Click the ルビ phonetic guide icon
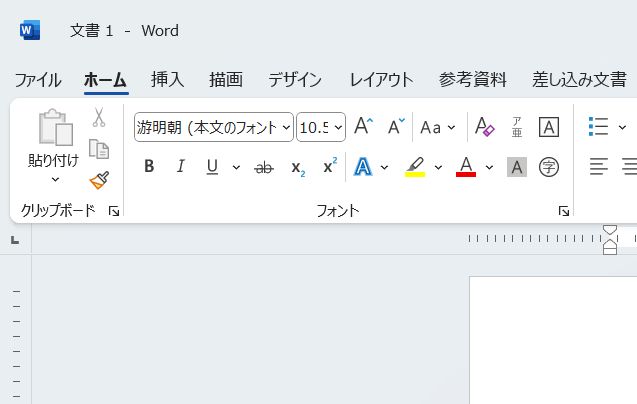The image size is (637, 404). (516, 127)
